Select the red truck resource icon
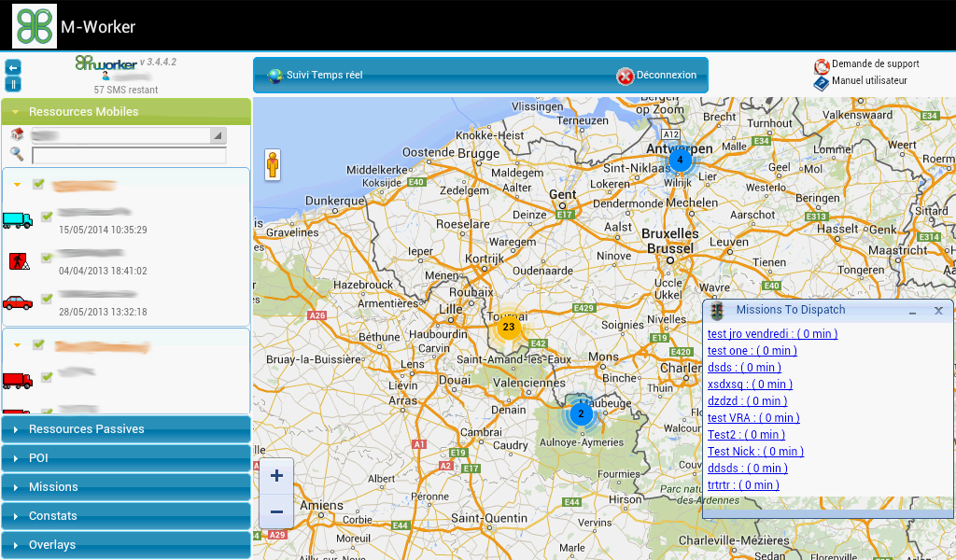This screenshot has height=560, width=956. pyautogui.click(x=18, y=380)
